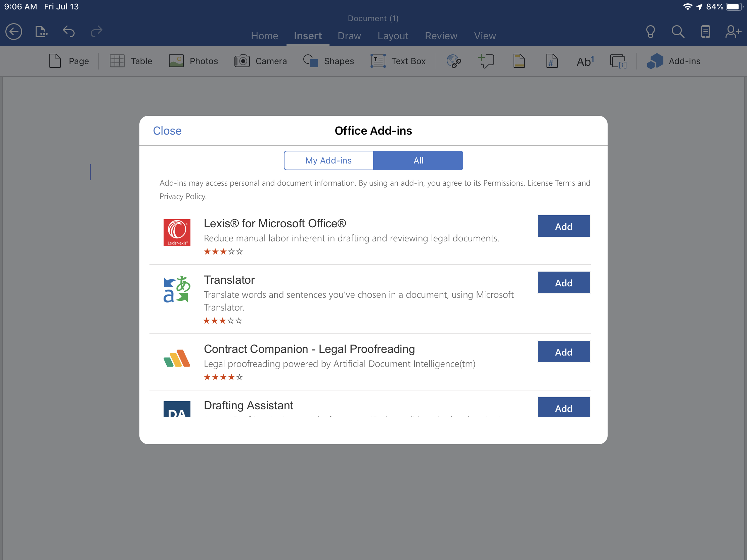Insert footnote Ab1 icon

pos(585,61)
